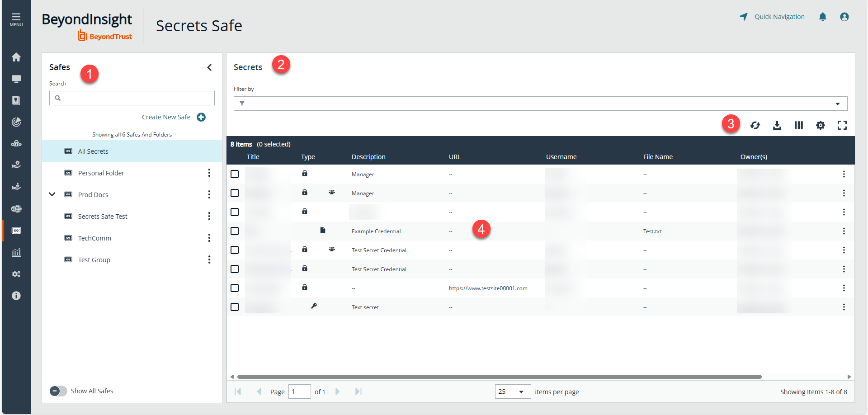Viewport: 868px width, 415px height.
Task: Open options menu for Prod Docs
Action: 209,194
